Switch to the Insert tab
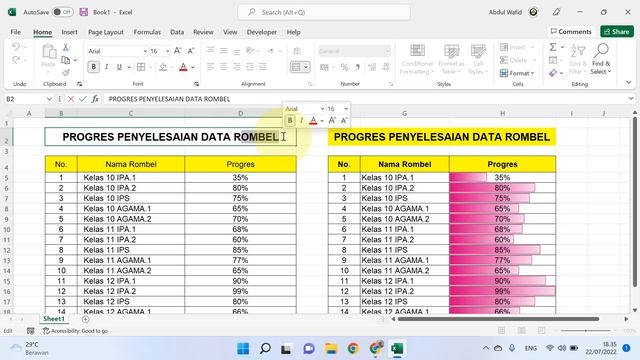Viewport: 640px width, 360px height. click(x=69, y=32)
